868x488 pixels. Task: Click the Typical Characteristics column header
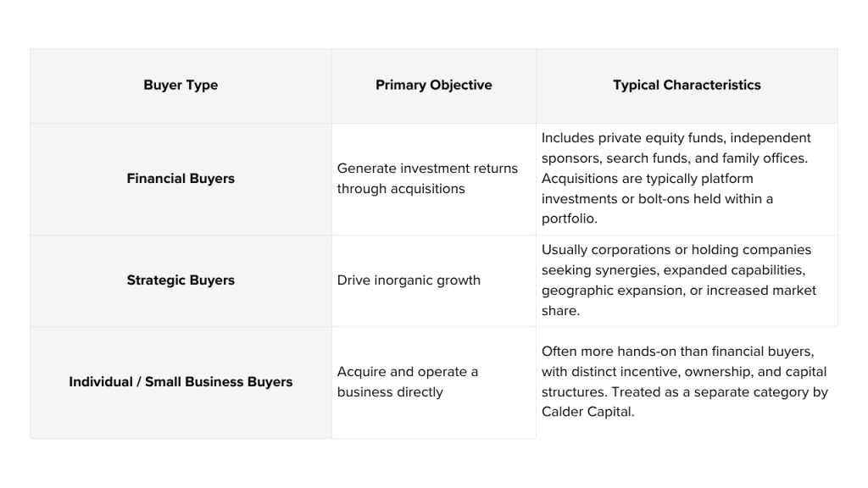(x=687, y=85)
